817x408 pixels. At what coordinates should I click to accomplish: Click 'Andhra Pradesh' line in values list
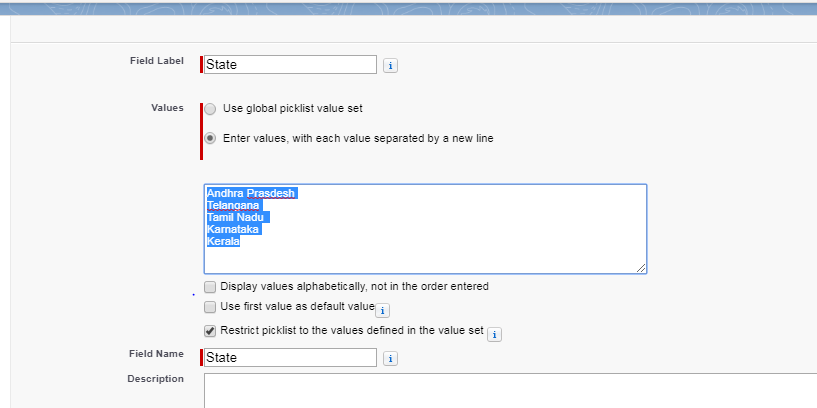252,193
